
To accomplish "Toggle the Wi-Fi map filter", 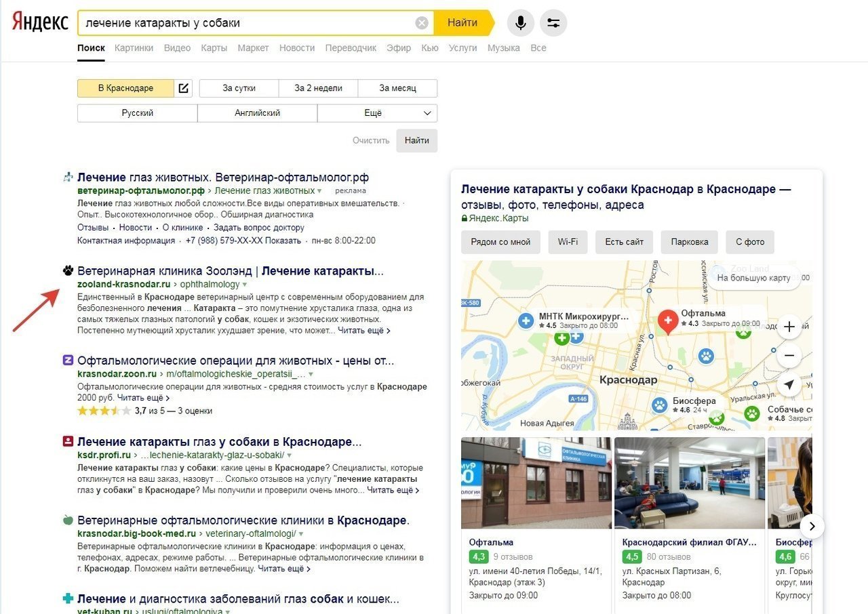I will coord(568,242).
